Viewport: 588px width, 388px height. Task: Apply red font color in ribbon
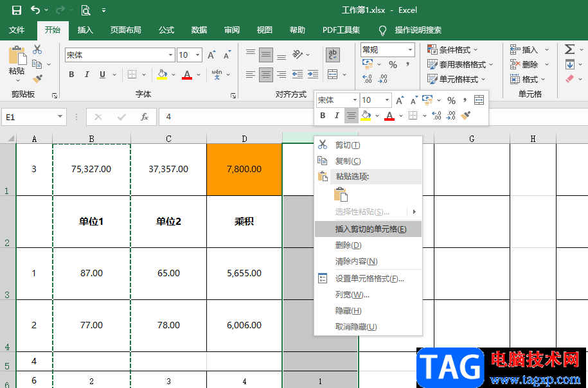(187, 75)
